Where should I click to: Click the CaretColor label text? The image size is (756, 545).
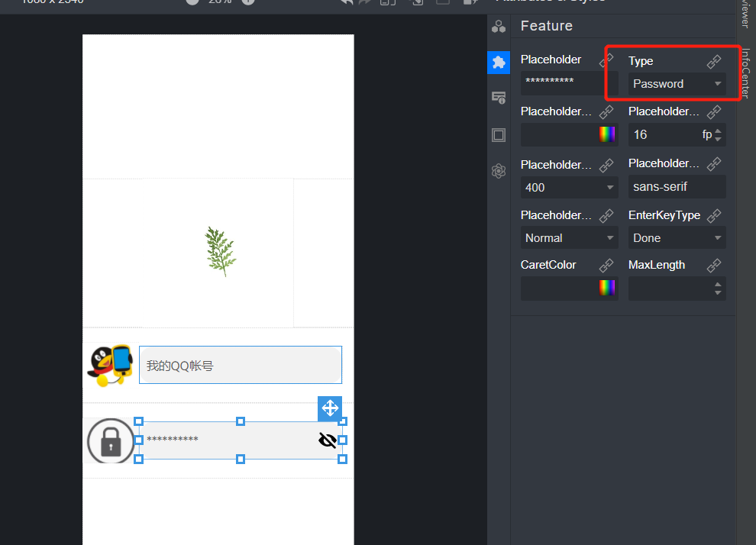[548, 265]
